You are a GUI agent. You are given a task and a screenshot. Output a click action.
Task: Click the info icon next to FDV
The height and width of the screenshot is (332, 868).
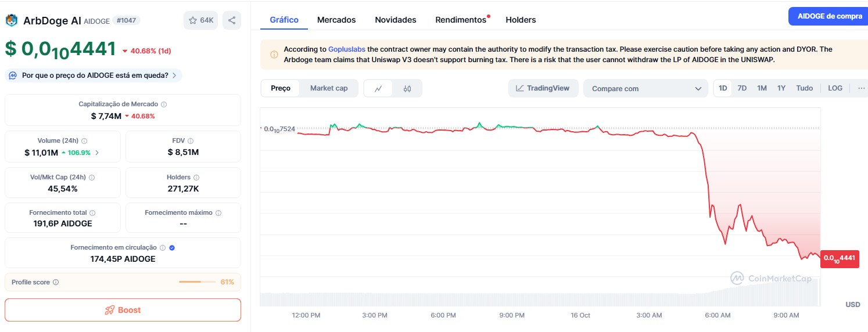pos(191,141)
